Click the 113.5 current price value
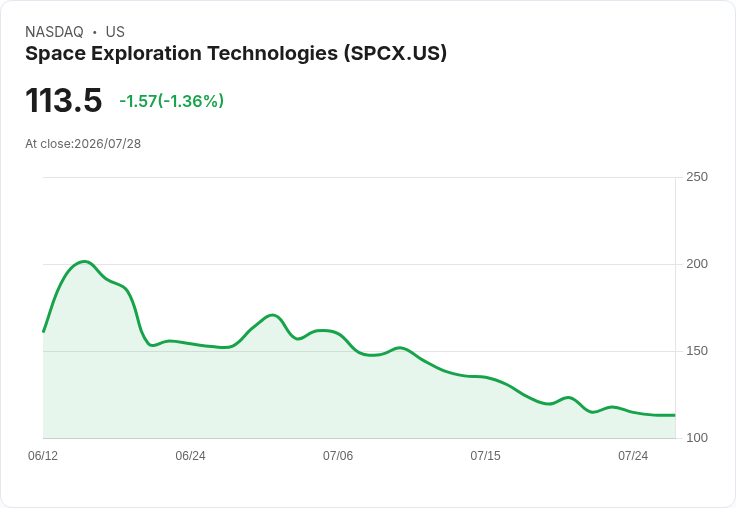 click(63, 100)
